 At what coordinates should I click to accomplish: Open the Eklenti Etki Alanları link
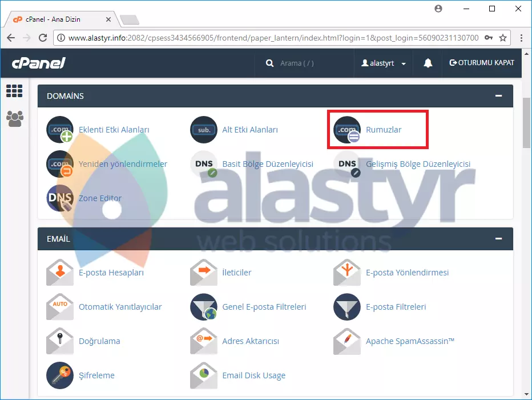[114, 130]
